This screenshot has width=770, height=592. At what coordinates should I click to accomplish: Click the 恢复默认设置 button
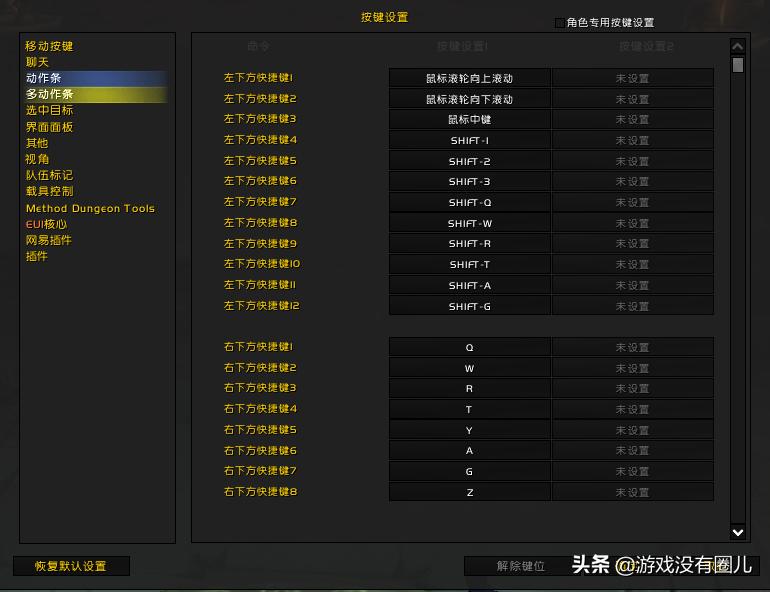pyautogui.click(x=71, y=566)
